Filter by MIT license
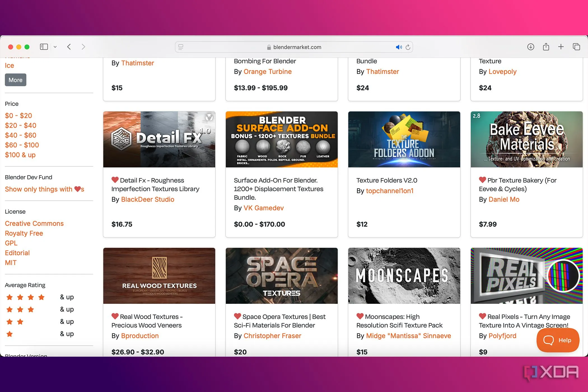 pos(11,263)
